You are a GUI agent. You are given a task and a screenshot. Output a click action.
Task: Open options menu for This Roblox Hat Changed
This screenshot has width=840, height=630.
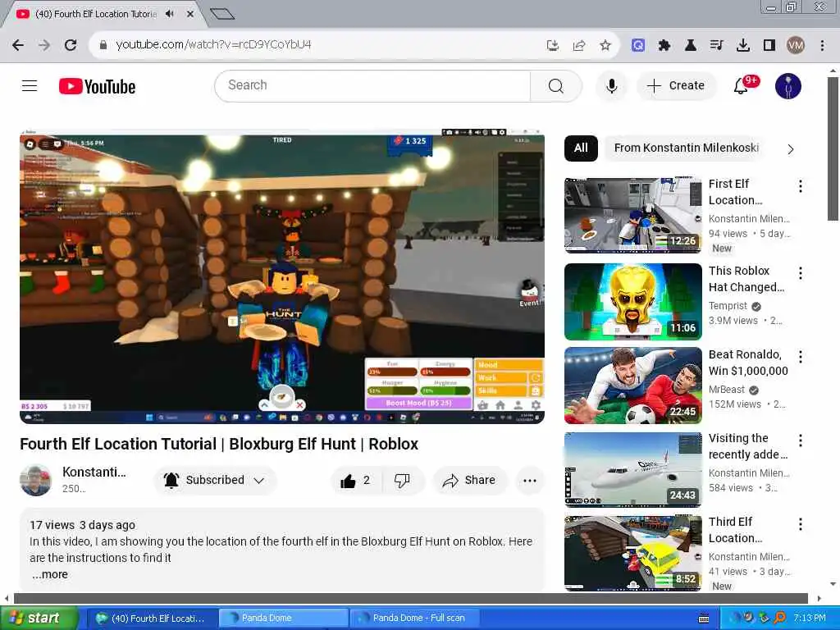pyautogui.click(x=801, y=273)
